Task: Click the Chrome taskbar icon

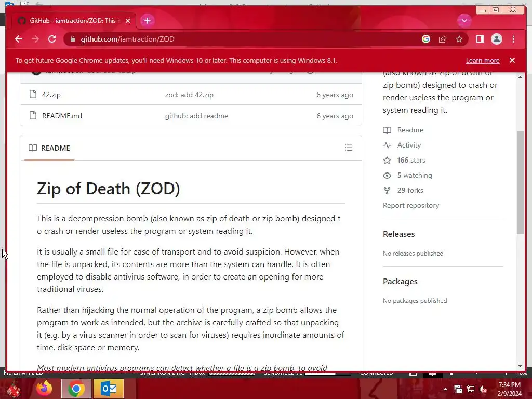Action: 76,389
